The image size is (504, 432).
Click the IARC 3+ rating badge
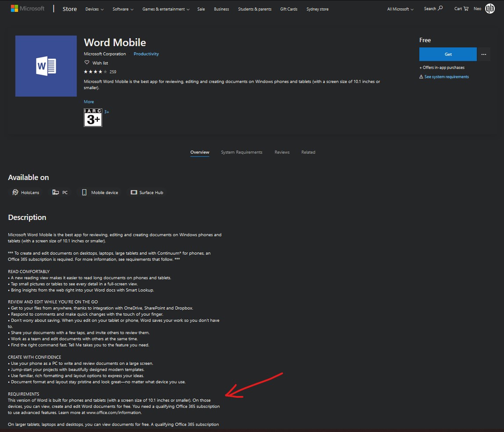(93, 117)
